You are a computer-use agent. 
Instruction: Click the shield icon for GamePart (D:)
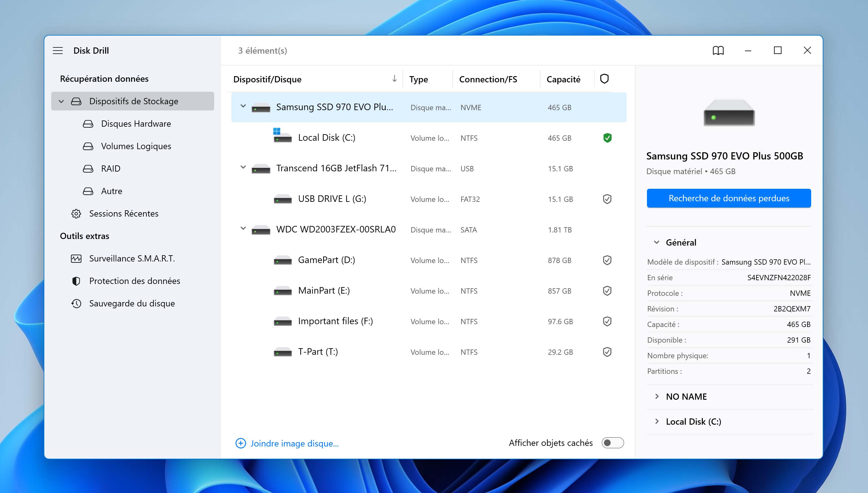[x=607, y=260]
